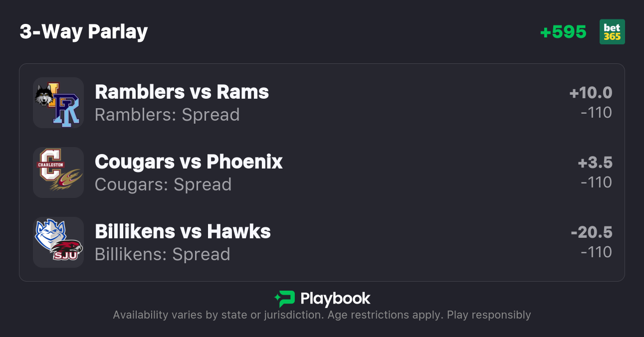Click the bet365 sportsbook logo
Image resolution: width=644 pixels, height=337 pixels.
tap(612, 32)
